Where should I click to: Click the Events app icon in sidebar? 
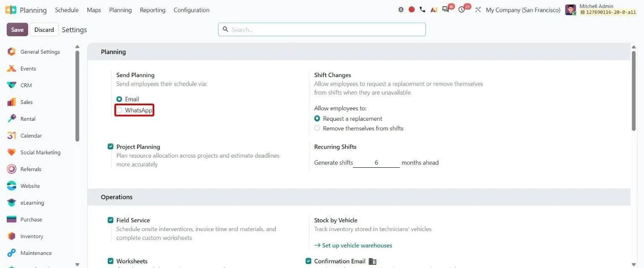pyautogui.click(x=12, y=69)
